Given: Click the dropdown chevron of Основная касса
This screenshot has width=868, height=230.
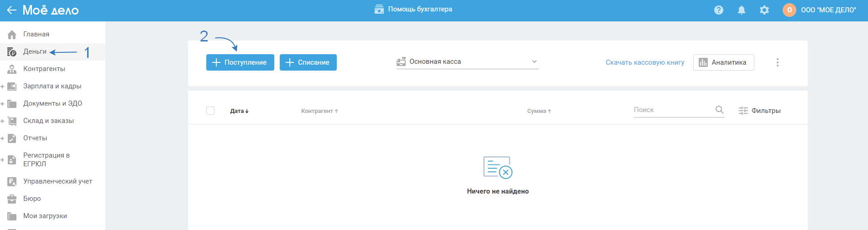Looking at the screenshot, I should [534, 61].
